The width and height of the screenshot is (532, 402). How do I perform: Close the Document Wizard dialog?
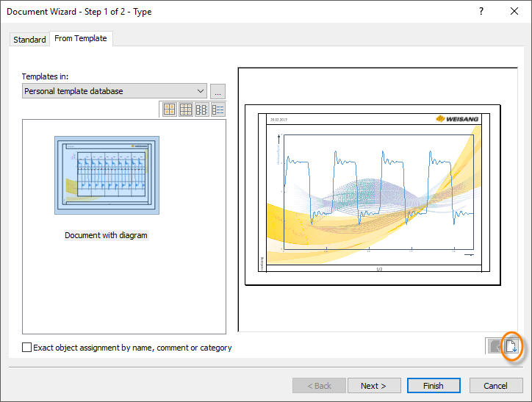[x=514, y=12]
